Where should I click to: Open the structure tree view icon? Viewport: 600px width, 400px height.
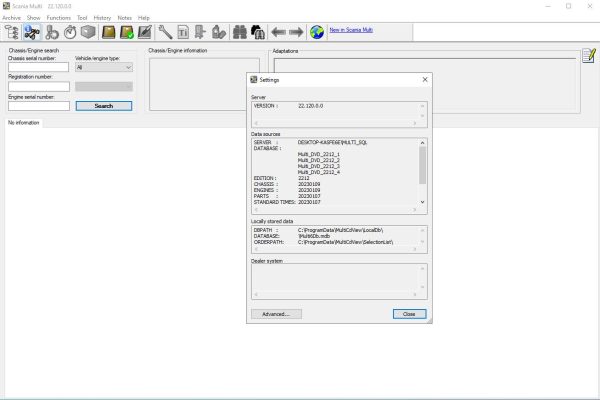tap(11, 32)
